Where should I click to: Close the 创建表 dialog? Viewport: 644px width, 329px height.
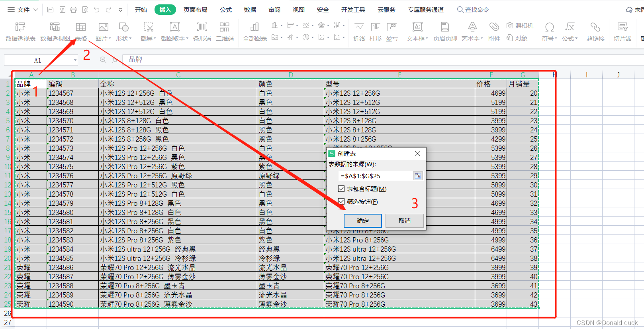[418, 154]
